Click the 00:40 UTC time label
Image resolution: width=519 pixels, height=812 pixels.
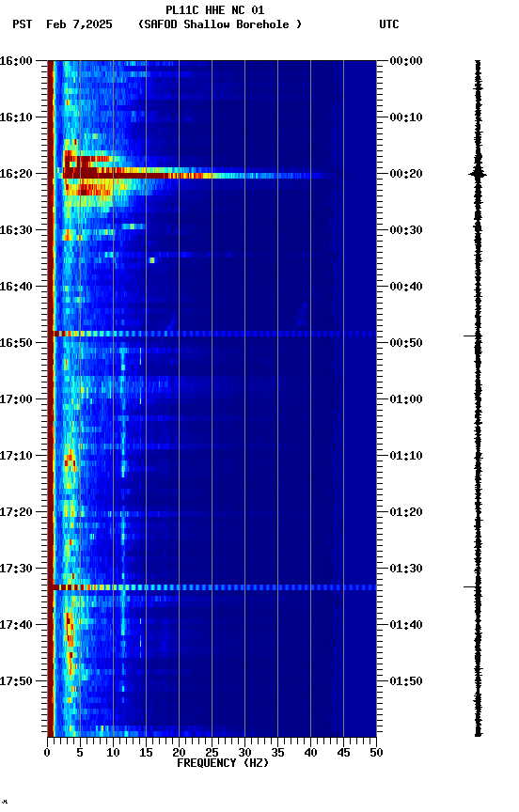(406, 287)
